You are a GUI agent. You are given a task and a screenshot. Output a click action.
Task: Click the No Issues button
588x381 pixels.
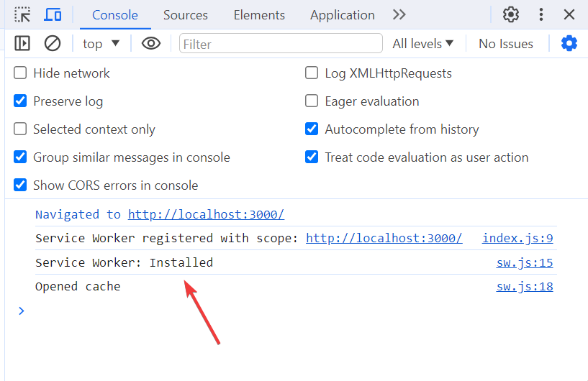tap(506, 44)
